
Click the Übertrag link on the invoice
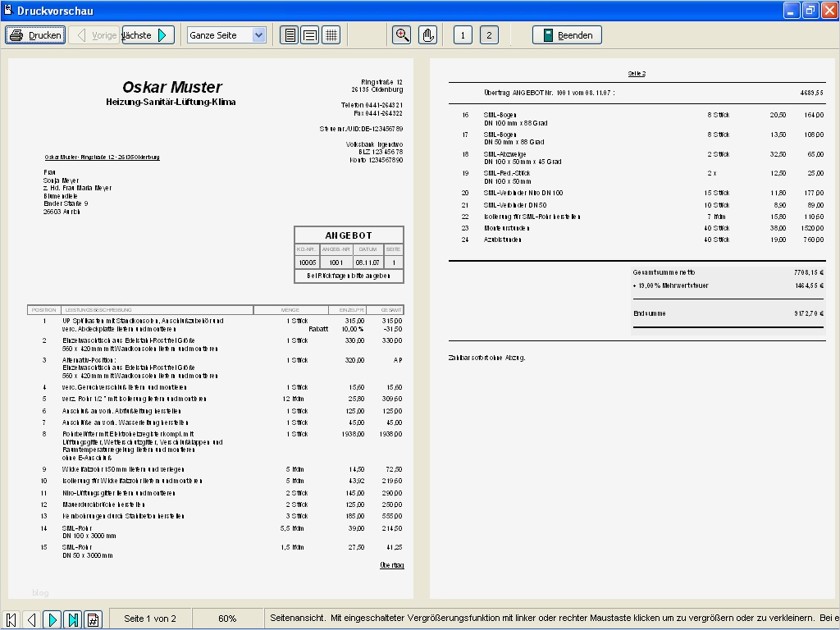click(391, 565)
